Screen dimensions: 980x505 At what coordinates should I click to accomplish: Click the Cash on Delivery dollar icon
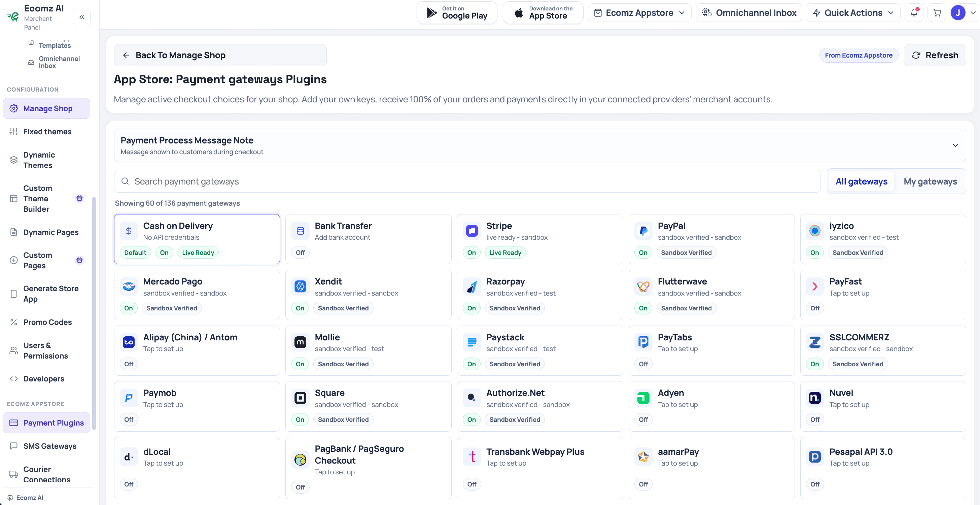click(x=129, y=231)
